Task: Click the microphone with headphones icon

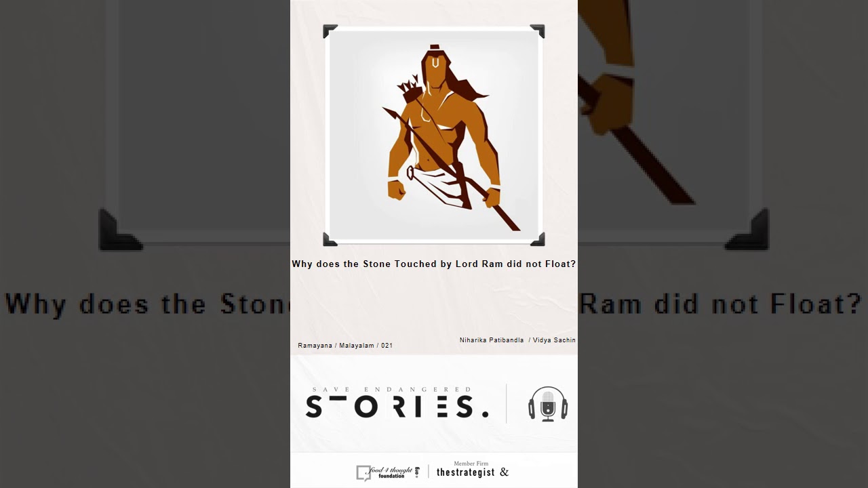Action: (x=548, y=404)
